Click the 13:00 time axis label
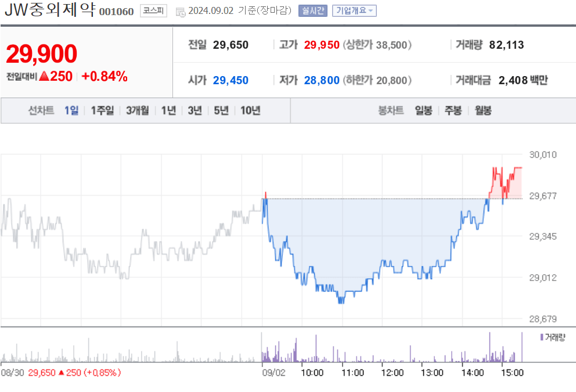 (432, 373)
